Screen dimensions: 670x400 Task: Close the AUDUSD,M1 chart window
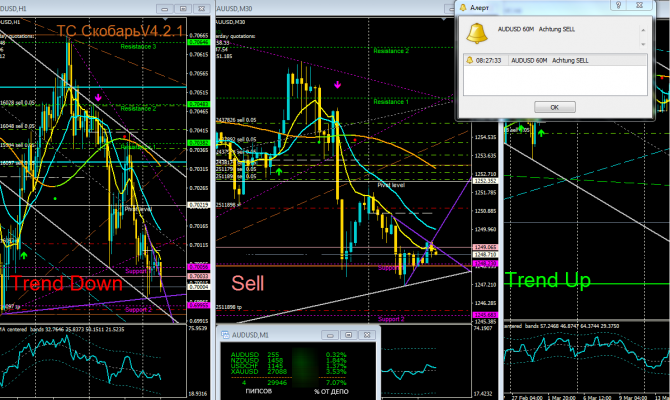(x=367, y=335)
